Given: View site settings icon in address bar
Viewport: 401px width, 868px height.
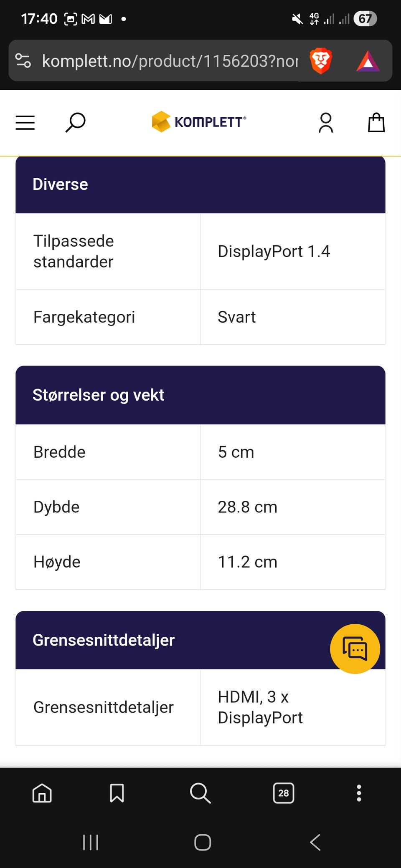Looking at the screenshot, I should tap(23, 61).
